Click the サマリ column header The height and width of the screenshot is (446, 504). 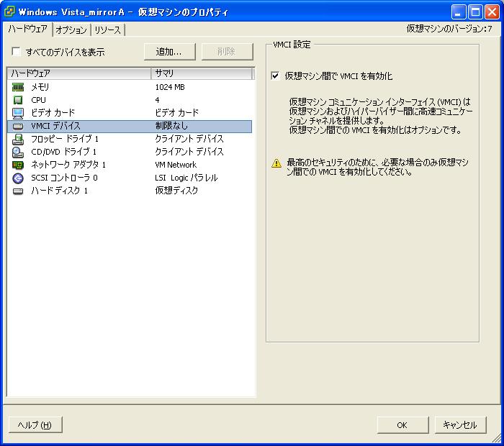(202, 73)
